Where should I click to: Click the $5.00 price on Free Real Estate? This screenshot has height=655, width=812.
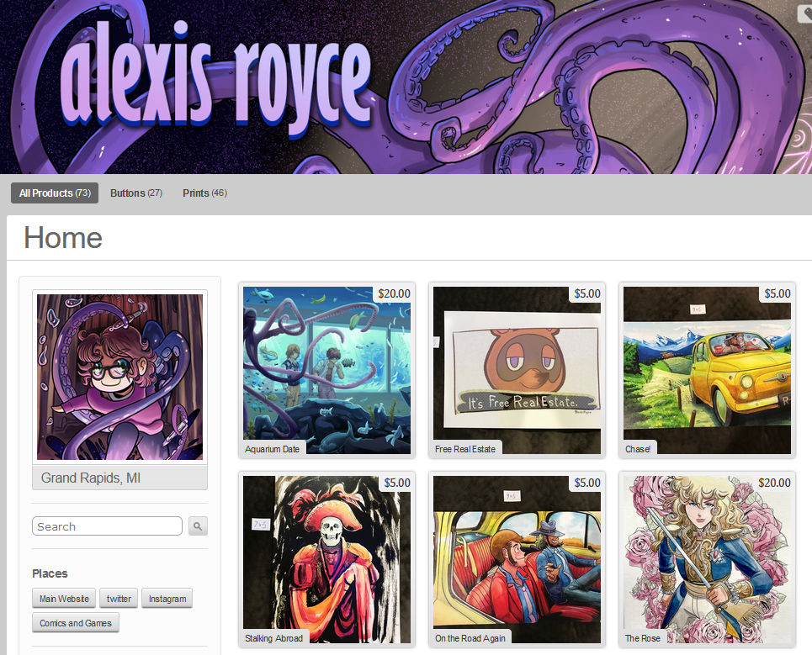pyautogui.click(x=586, y=294)
